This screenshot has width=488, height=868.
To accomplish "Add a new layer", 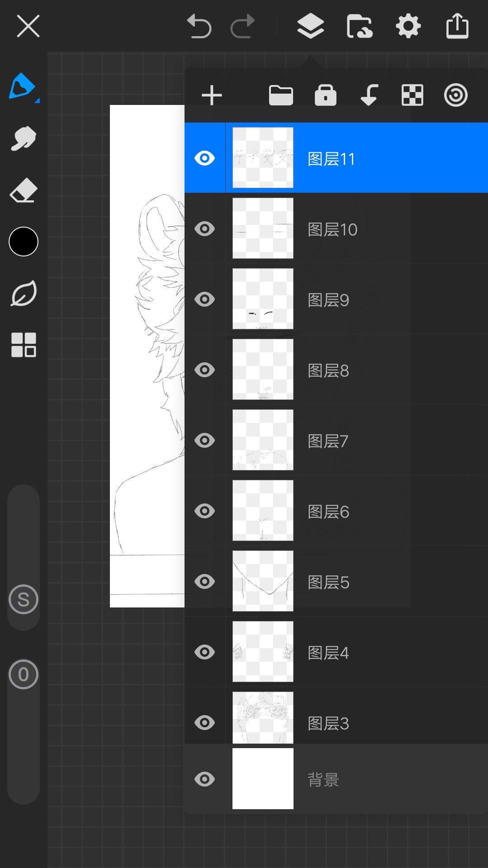I will (x=212, y=95).
